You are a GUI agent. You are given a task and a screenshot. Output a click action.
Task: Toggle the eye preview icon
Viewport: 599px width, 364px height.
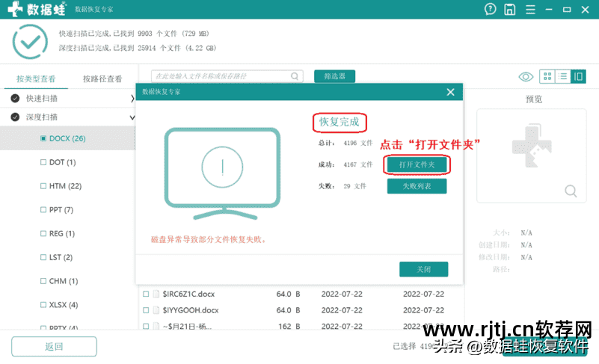526,77
